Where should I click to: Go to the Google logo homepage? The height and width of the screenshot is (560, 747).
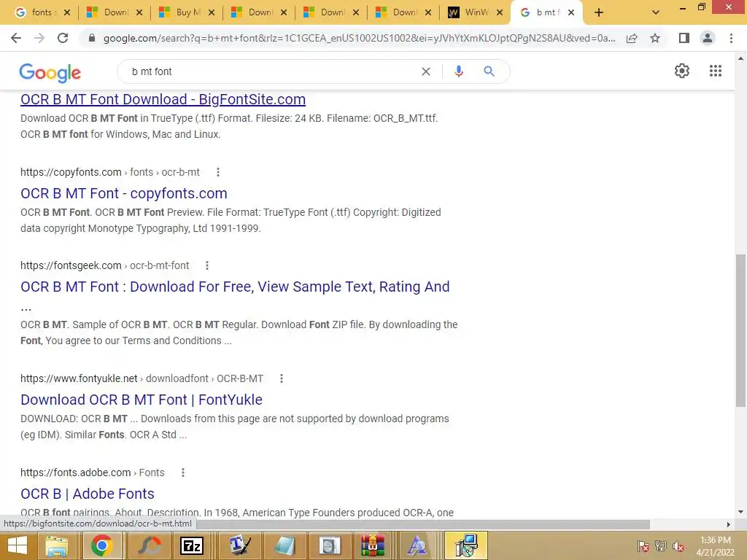tap(50, 72)
